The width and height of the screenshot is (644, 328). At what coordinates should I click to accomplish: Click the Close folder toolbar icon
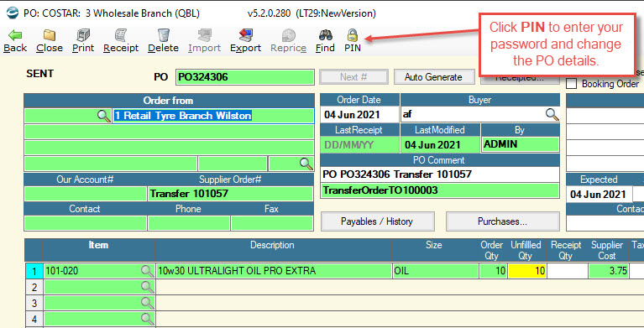coord(50,36)
